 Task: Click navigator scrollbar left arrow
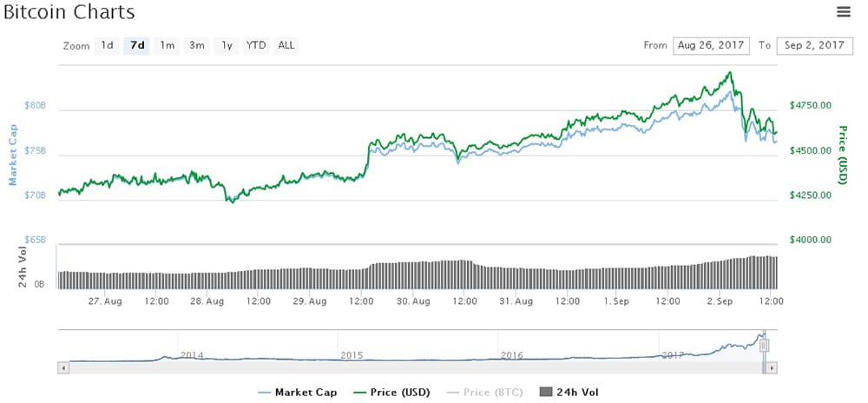pyautogui.click(x=62, y=368)
